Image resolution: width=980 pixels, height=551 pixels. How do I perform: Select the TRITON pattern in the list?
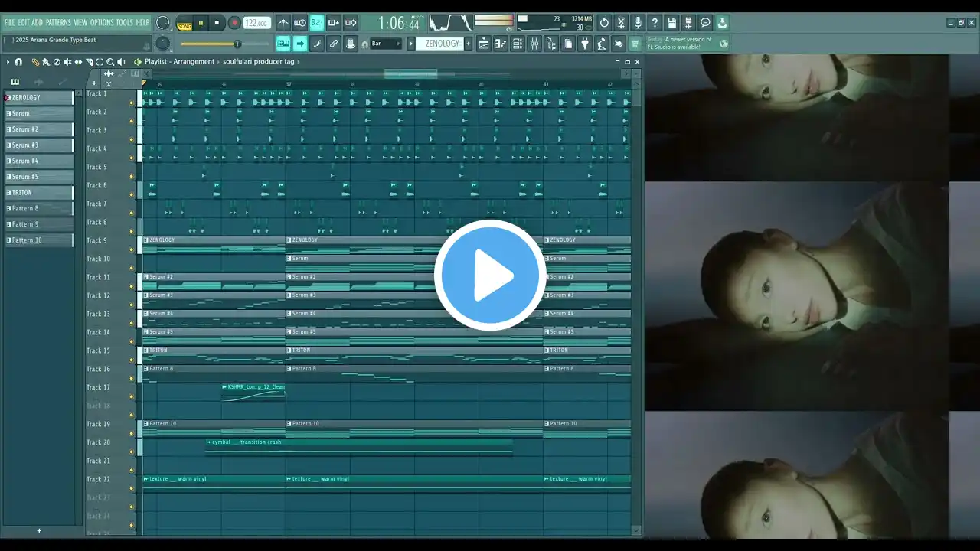coord(40,193)
